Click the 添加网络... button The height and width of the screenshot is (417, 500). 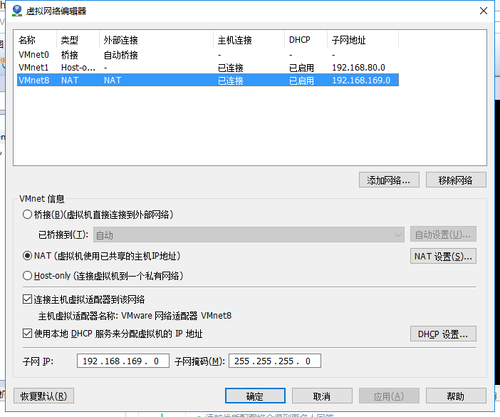[389, 180]
